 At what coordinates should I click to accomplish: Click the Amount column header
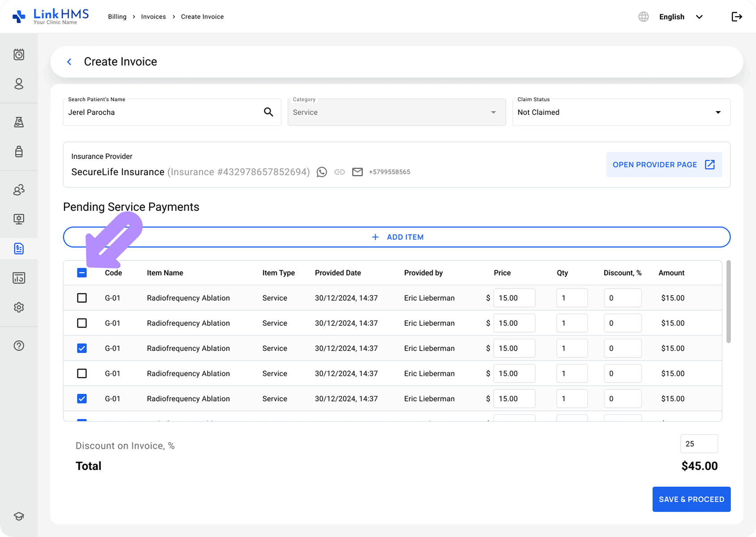pyautogui.click(x=671, y=273)
